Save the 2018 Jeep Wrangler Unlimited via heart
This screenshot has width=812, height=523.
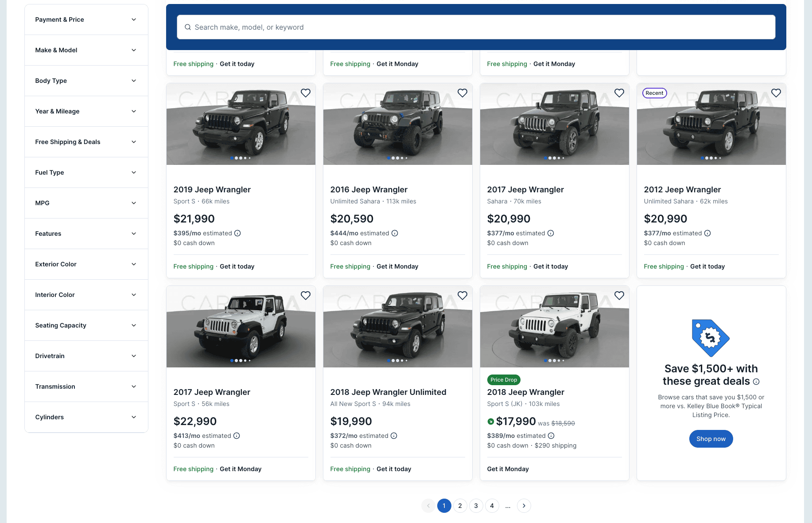point(462,296)
